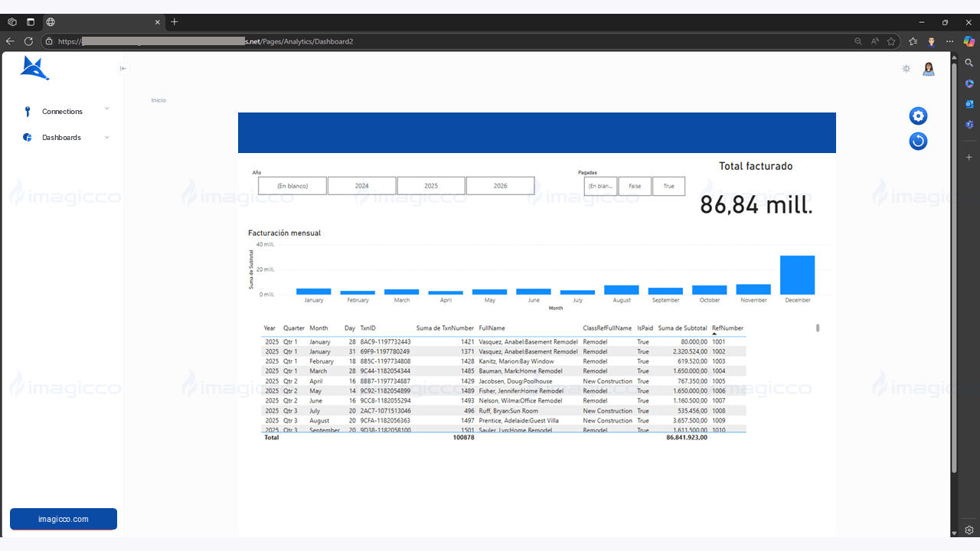
Task: Expand the Connections menu chevron
Action: pyautogui.click(x=106, y=109)
